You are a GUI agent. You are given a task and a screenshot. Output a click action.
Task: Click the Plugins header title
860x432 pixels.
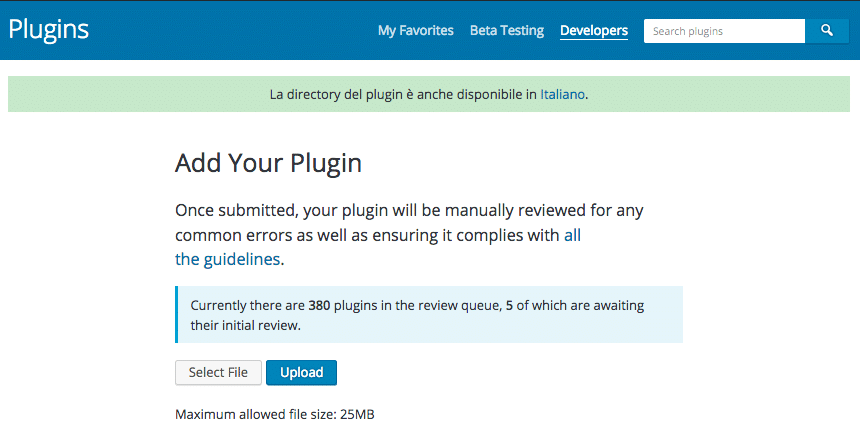[49, 29]
